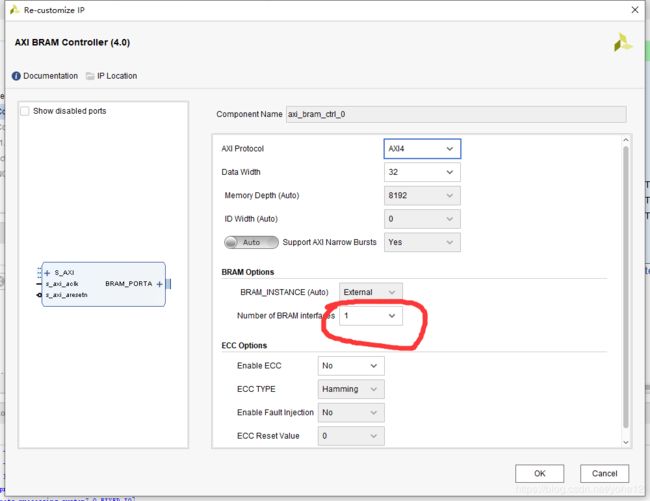Expand the BRAM_PORTA plus icon
The width and height of the screenshot is (650, 501).
(160, 284)
